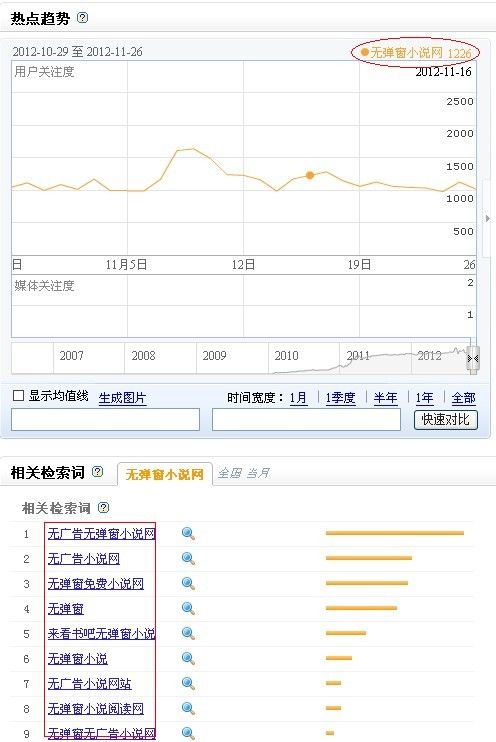Grab the timeline range slider handle
The image size is (496, 742).
point(473,359)
